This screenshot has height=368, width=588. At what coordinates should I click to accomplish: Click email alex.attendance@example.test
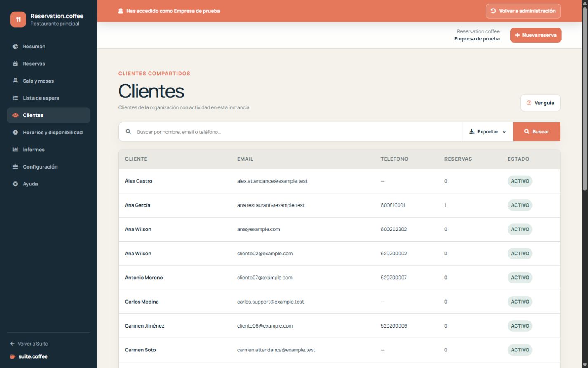(272, 181)
